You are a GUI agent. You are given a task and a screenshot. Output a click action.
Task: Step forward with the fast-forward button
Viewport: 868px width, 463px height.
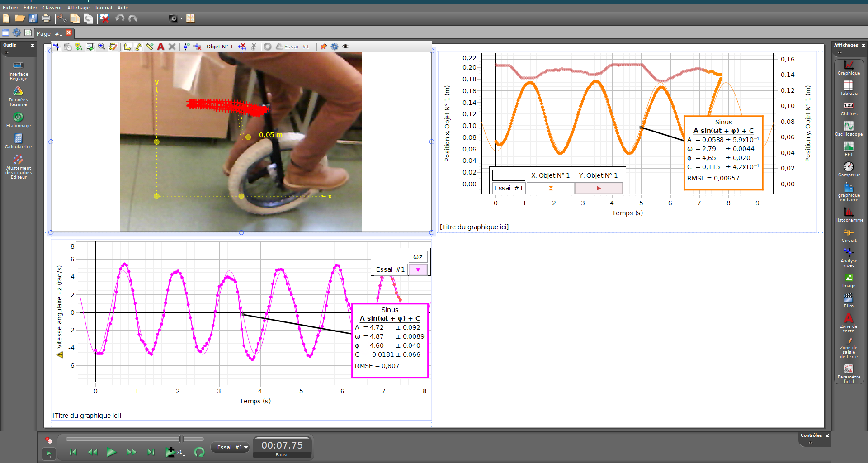point(131,452)
